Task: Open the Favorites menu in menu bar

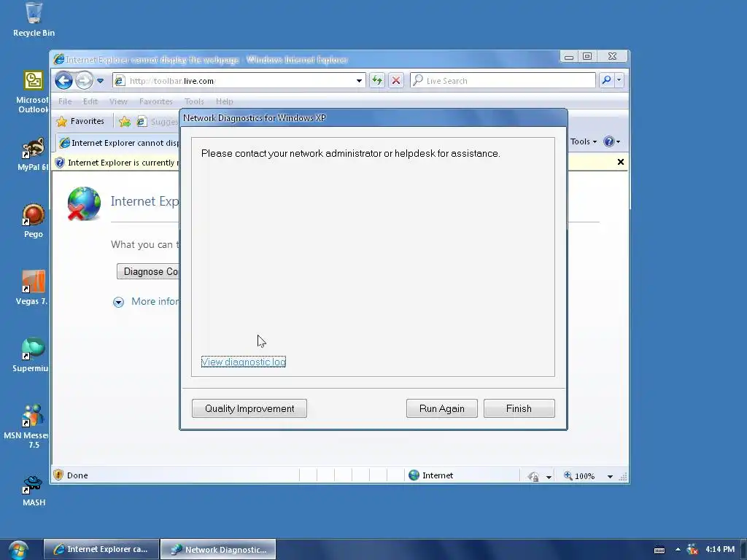Action: [156, 101]
